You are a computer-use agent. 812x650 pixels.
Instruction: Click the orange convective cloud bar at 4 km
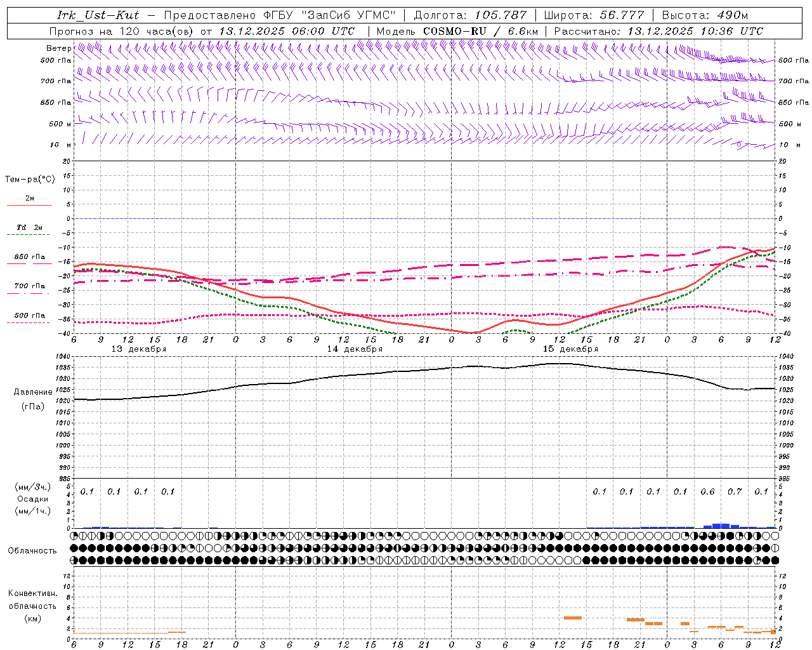coord(573,618)
